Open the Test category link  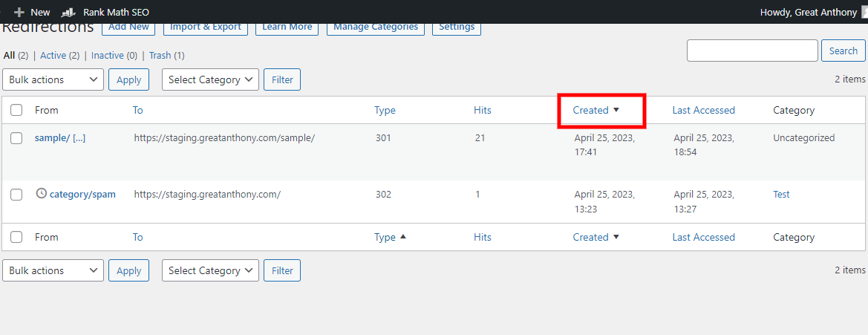pyautogui.click(x=781, y=195)
